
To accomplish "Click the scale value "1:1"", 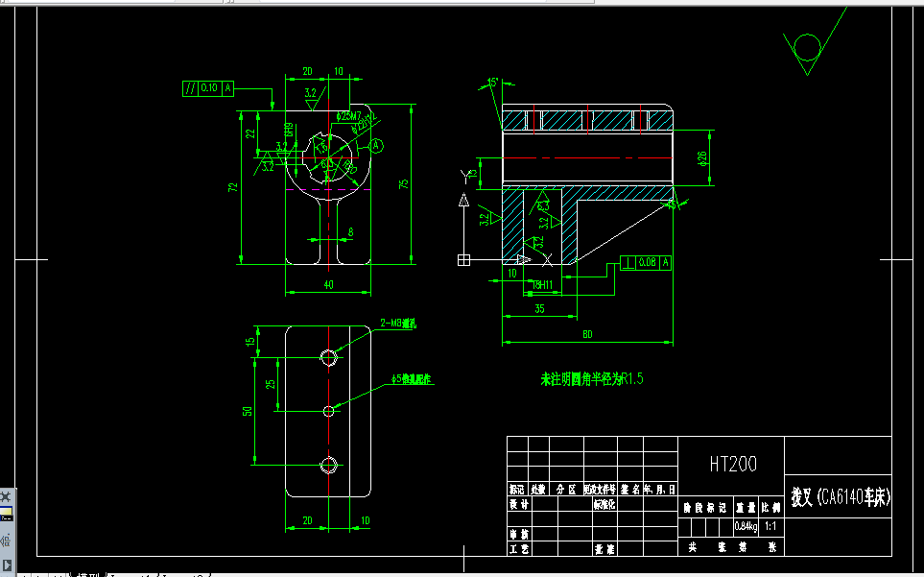I will [770, 526].
